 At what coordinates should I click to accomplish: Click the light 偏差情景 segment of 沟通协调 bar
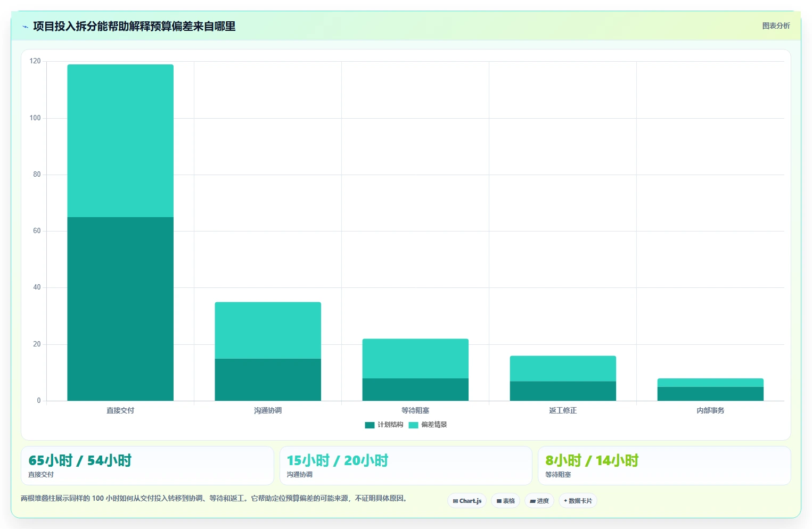click(x=268, y=330)
